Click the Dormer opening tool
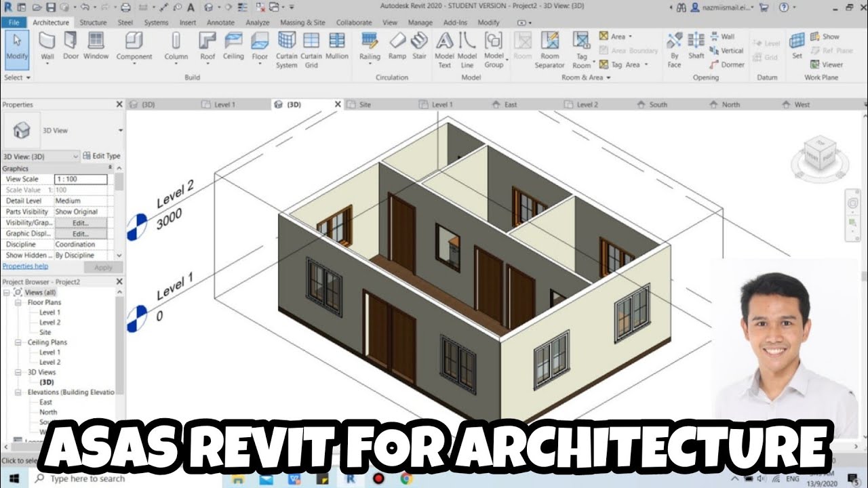Image resolution: width=868 pixels, height=488 pixels. (x=728, y=65)
